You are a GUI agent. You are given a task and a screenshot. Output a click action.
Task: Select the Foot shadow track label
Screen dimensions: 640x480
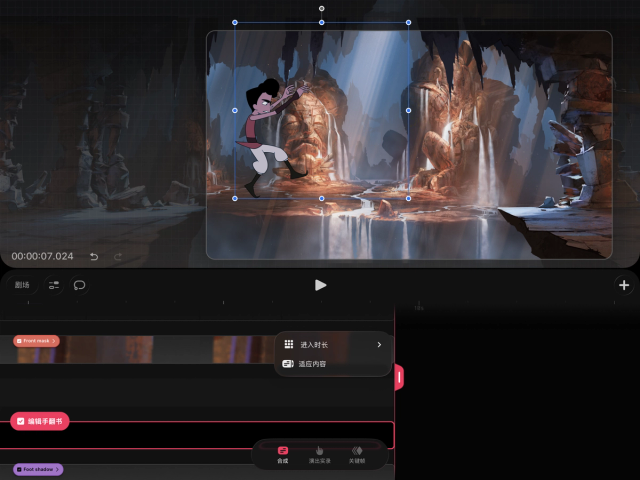[x=38, y=469]
